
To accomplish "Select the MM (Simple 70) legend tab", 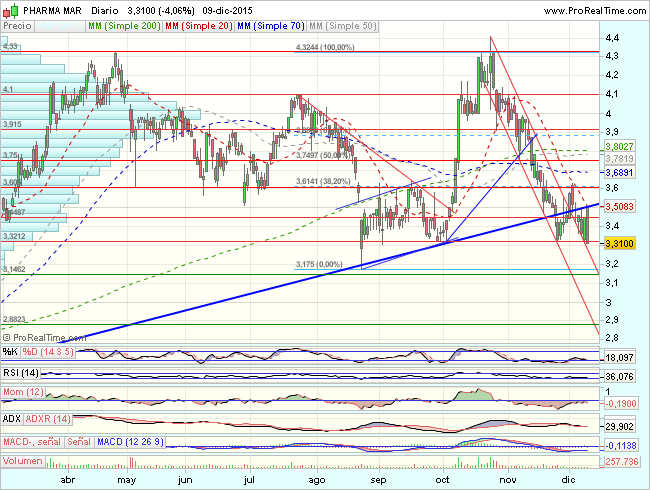I will 271,26.
